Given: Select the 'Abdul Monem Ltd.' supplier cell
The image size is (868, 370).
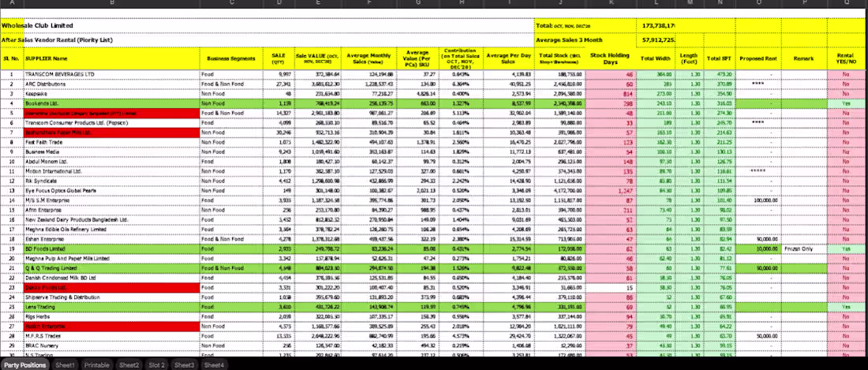Looking at the screenshot, I should 111,162.
